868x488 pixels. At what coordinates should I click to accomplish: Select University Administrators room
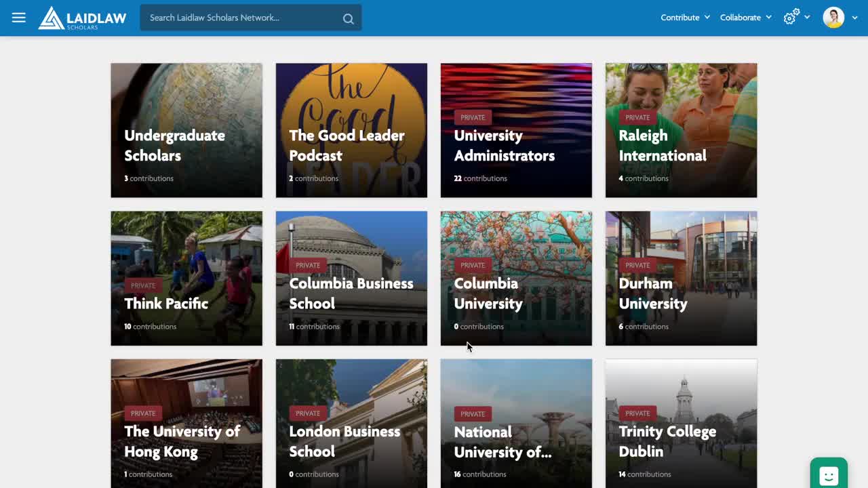(516, 130)
